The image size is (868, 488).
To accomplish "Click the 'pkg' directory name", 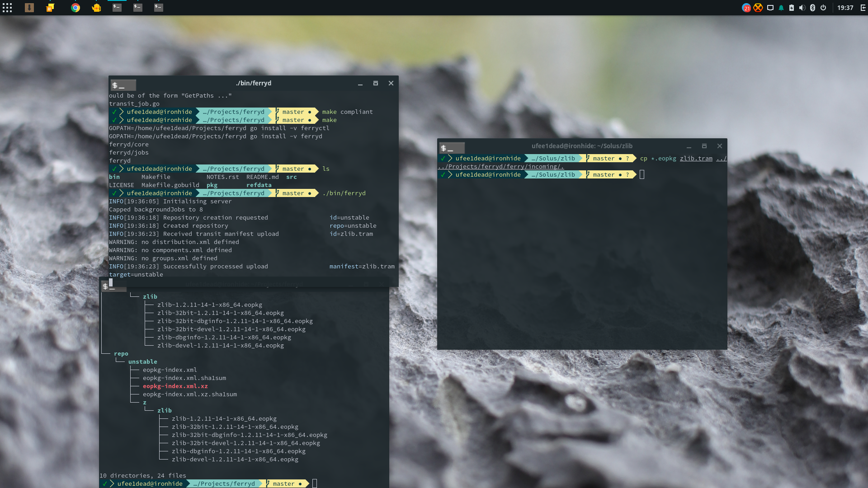I will click(212, 185).
